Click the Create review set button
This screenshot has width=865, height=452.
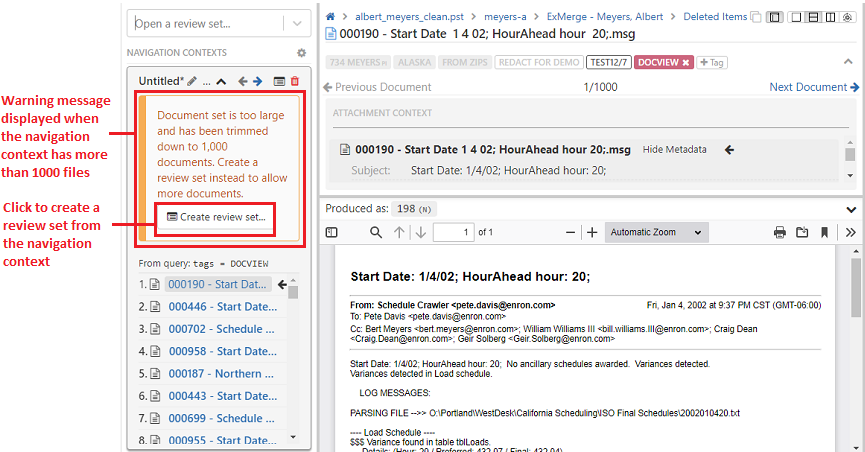(x=216, y=217)
